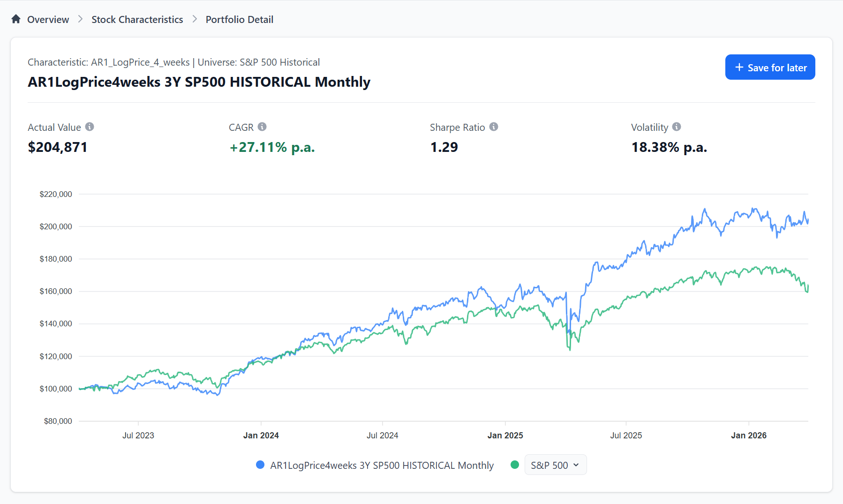Open the S&P 500 benchmark dropdown
The width and height of the screenshot is (843, 504).
[549, 465]
